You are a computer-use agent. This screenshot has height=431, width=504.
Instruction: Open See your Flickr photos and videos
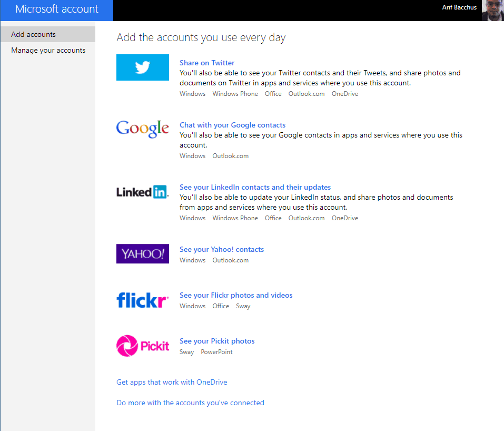tap(236, 295)
